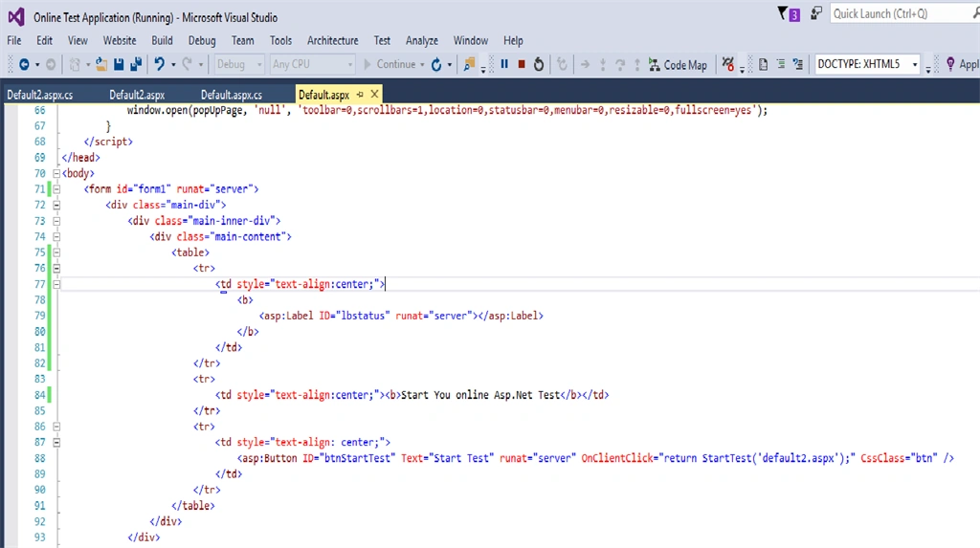Click into Quick Launch search box
The image size is (980, 548).
point(900,13)
